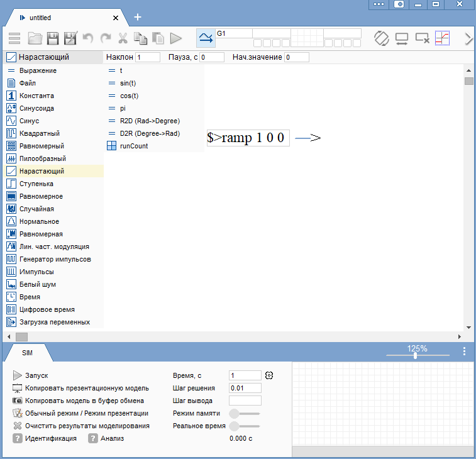Select the Ступенька block

[x=55, y=184]
